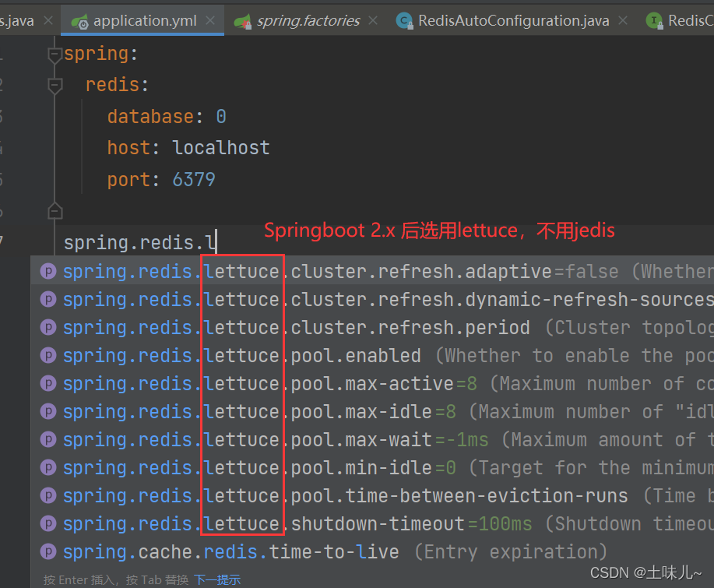The width and height of the screenshot is (714, 588).
Task: Click property icon of shutdown-timeout row
Action: click(48, 524)
